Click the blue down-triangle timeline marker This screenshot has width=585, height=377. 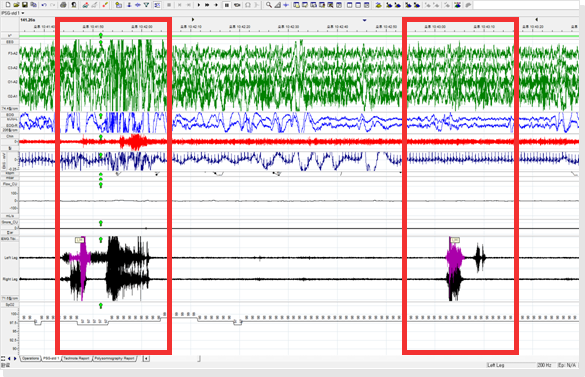point(365,20)
